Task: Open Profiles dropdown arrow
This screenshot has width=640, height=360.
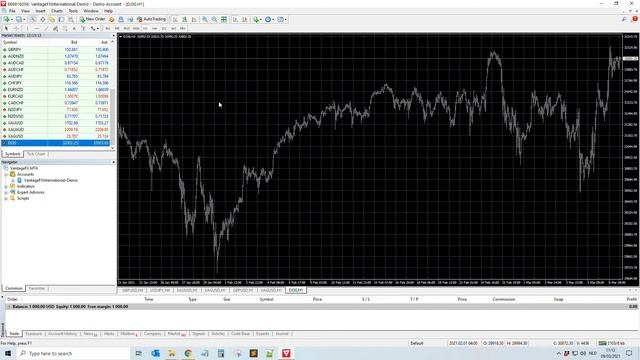Action: point(24,19)
